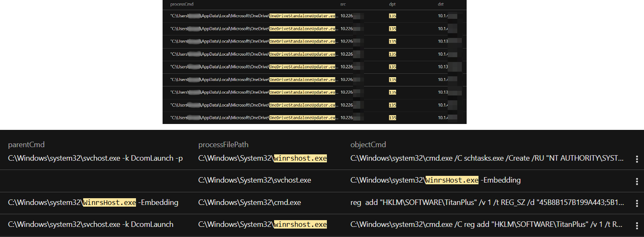The image size is (644, 237).
Task: Select the objectCmd cell starting with reg add
Action: (487, 203)
